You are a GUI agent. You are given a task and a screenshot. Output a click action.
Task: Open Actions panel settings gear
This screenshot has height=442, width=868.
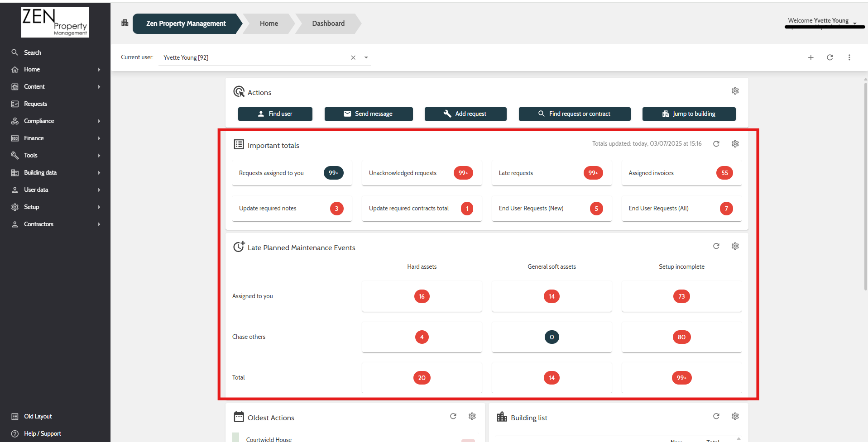[x=735, y=91]
